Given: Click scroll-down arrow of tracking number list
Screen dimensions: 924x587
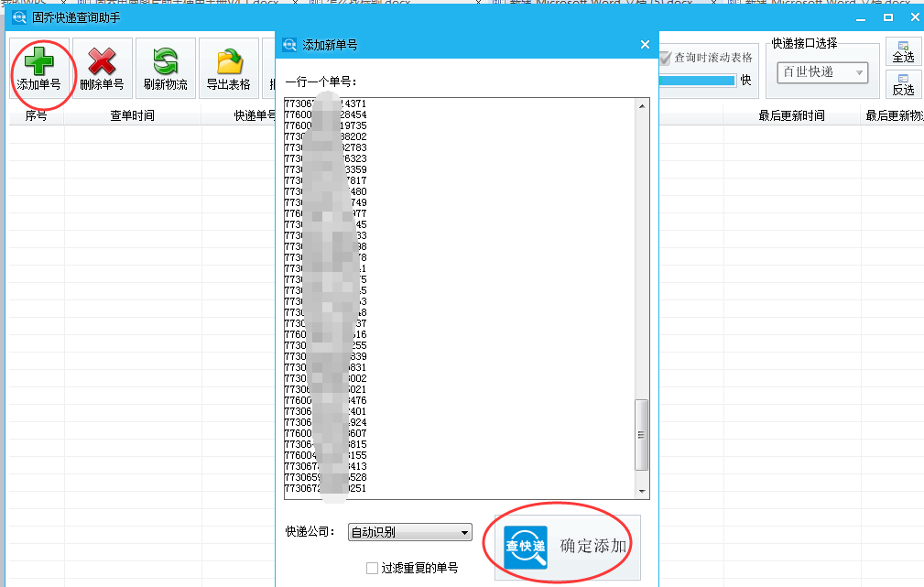Looking at the screenshot, I should pos(642,492).
